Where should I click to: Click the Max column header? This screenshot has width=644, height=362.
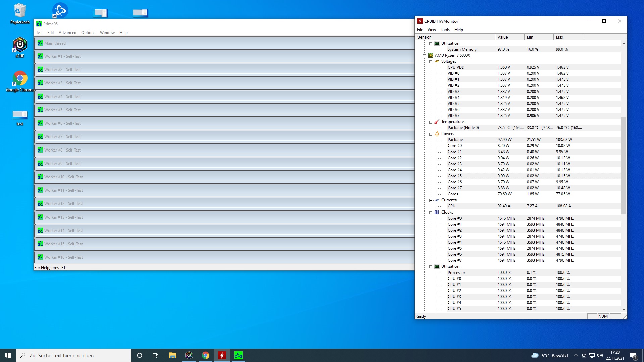tap(568, 37)
